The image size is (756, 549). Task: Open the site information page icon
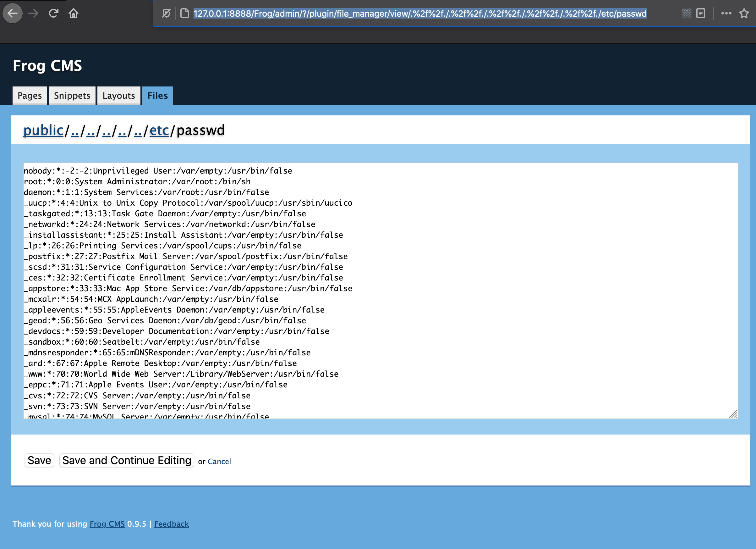tap(184, 13)
